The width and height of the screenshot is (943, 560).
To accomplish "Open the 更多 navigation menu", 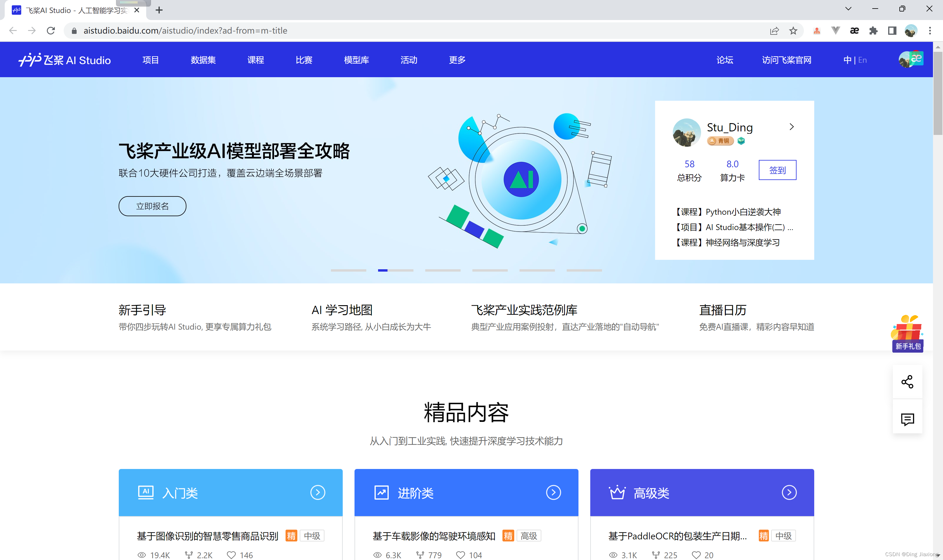I will (x=457, y=60).
